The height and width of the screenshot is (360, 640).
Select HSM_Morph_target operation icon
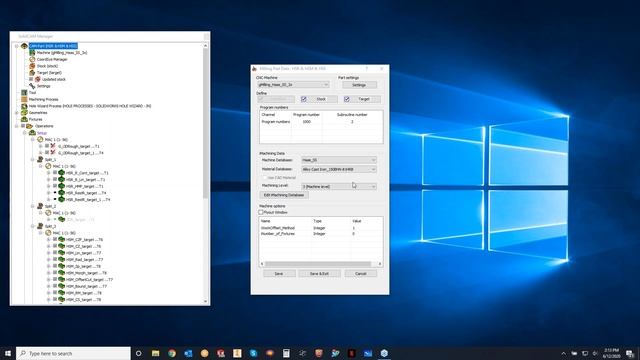tap(62, 273)
